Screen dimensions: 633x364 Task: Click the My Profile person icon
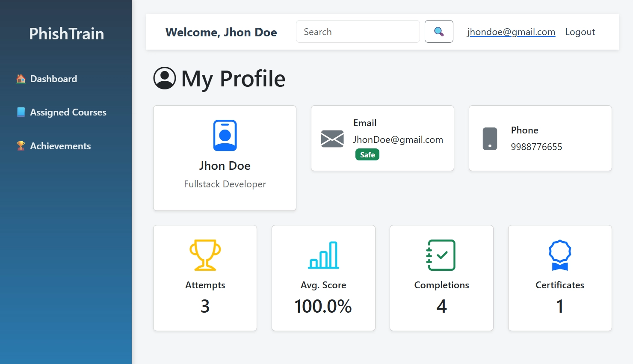click(165, 78)
